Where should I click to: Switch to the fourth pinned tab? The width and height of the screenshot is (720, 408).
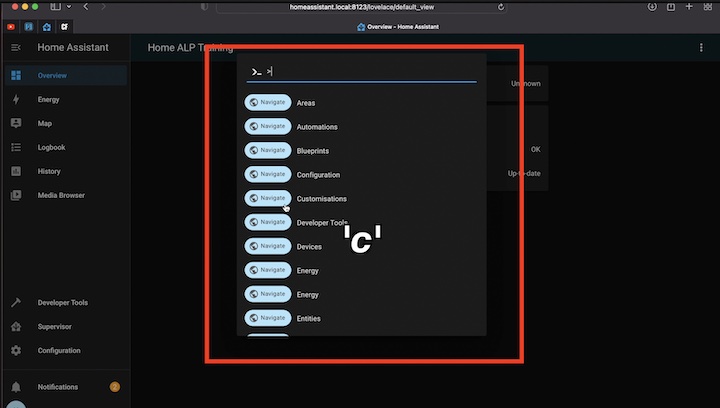(64, 27)
